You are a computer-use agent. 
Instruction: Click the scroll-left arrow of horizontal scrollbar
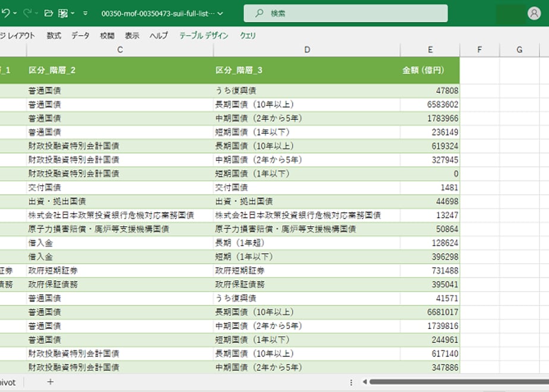[364, 382]
